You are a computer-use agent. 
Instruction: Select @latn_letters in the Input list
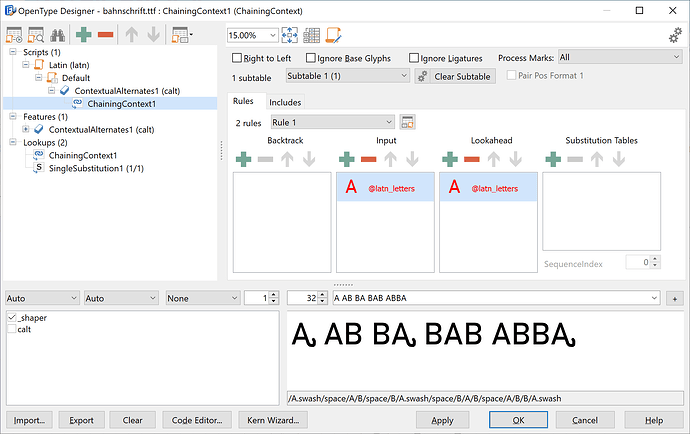[385, 187]
